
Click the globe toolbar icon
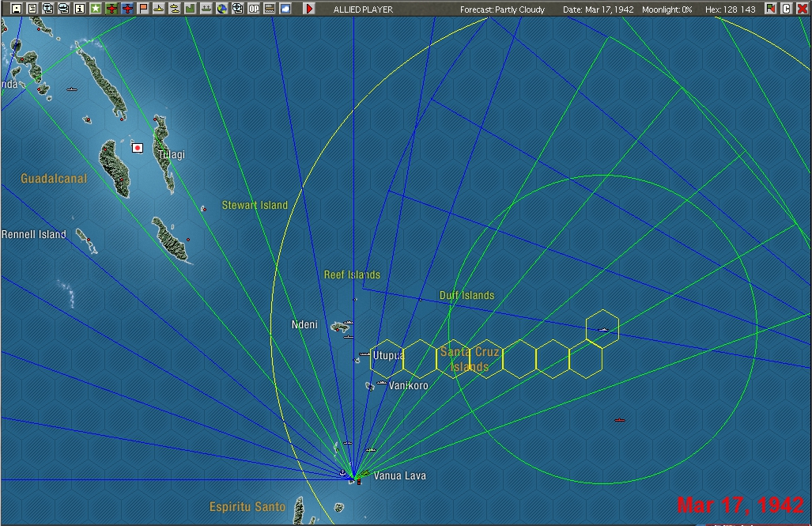tap(221, 8)
